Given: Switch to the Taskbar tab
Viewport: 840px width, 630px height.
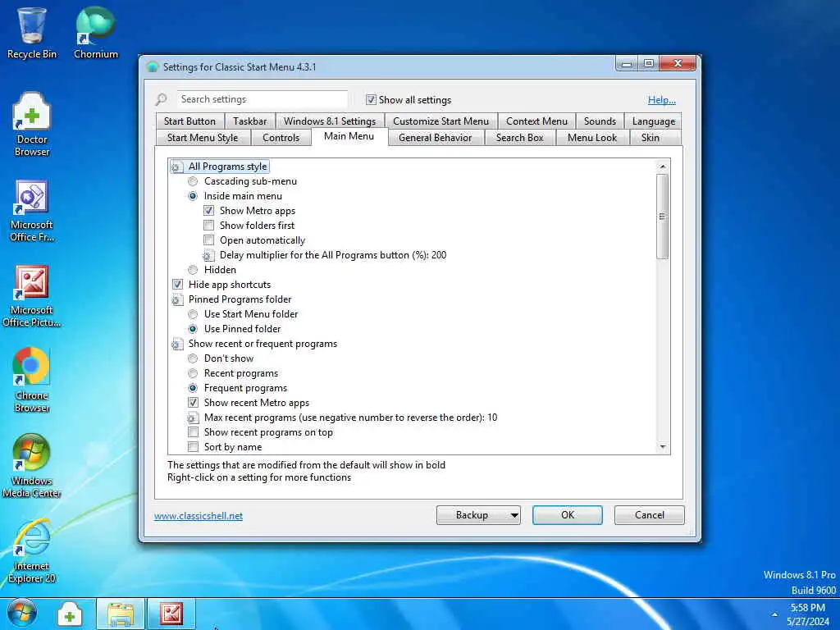Looking at the screenshot, I should coord(249,121).
